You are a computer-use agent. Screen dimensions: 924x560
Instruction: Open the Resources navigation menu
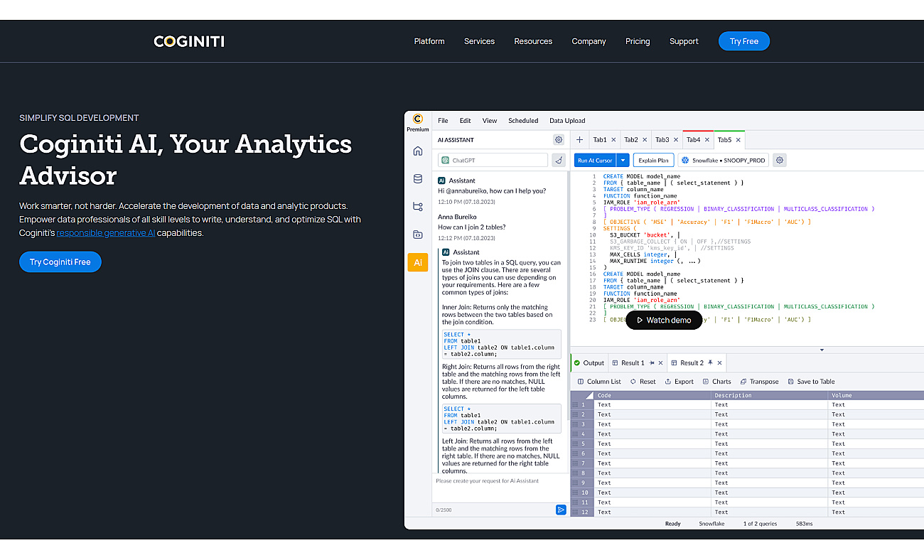click(x=533, y=41)
